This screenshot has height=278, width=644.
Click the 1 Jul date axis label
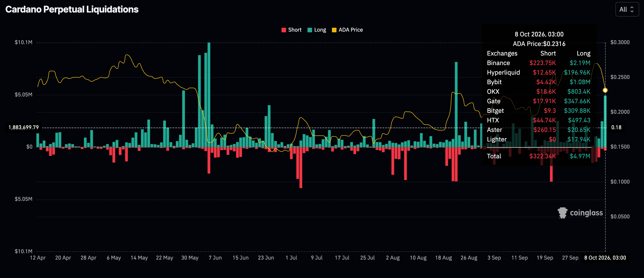click(x=291, y=258)
